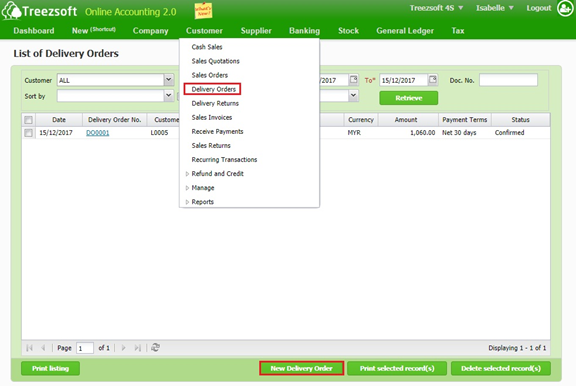This screenshot has width=576, height=386.
Task: Click the New Delivery Order button
Action: click(x=302, y=368)
